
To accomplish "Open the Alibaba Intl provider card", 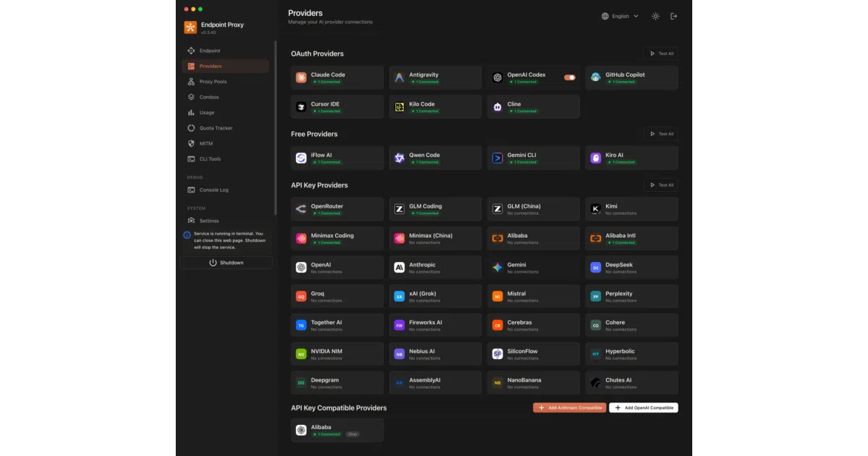I will point(631,238).
